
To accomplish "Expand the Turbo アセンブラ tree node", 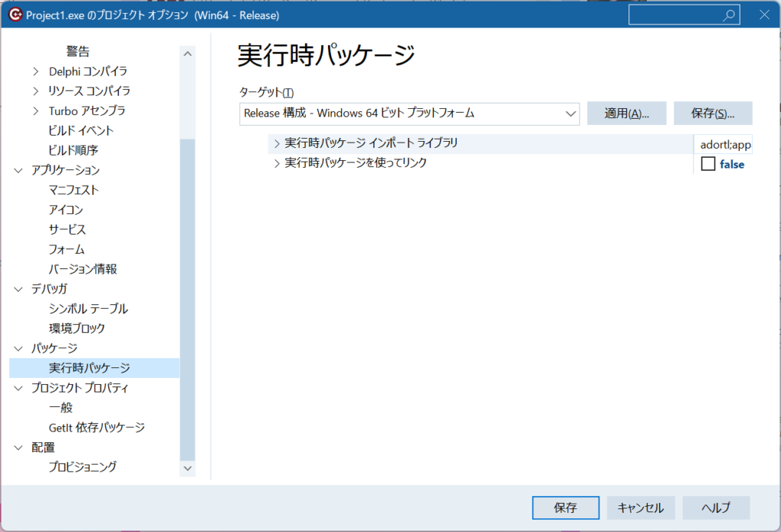I will pos(36,111).
